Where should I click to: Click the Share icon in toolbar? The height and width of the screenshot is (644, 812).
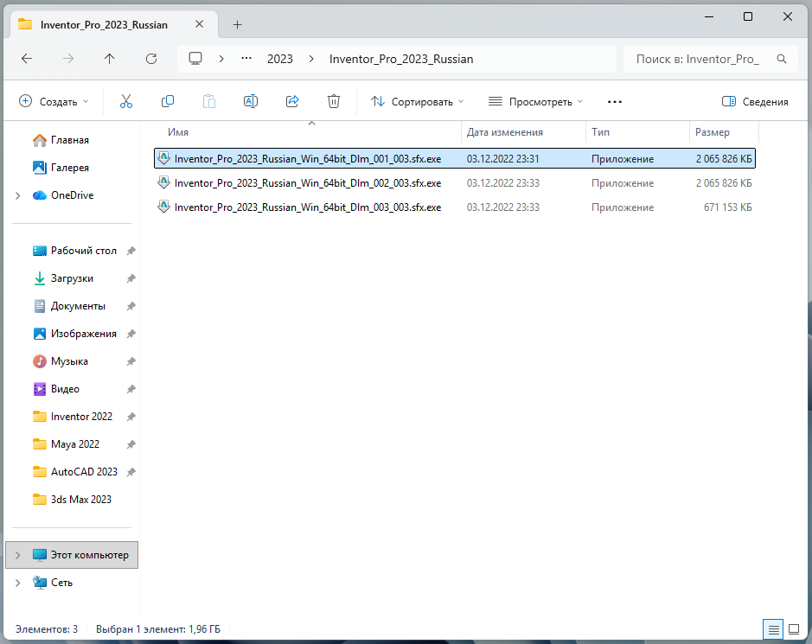[292, 101]
